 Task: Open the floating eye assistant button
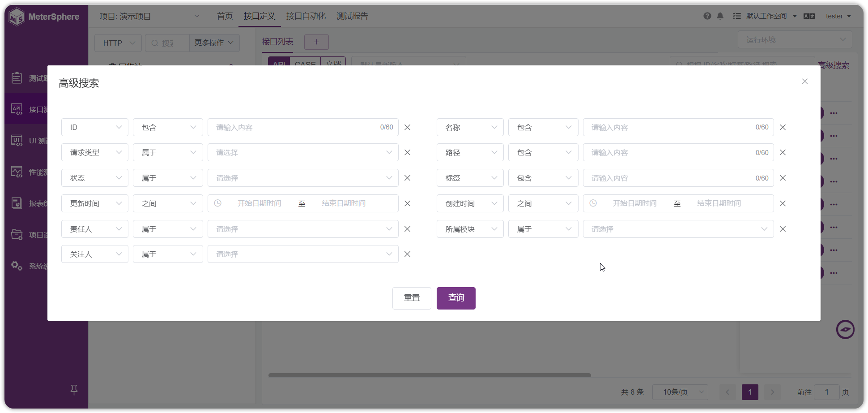845,330
